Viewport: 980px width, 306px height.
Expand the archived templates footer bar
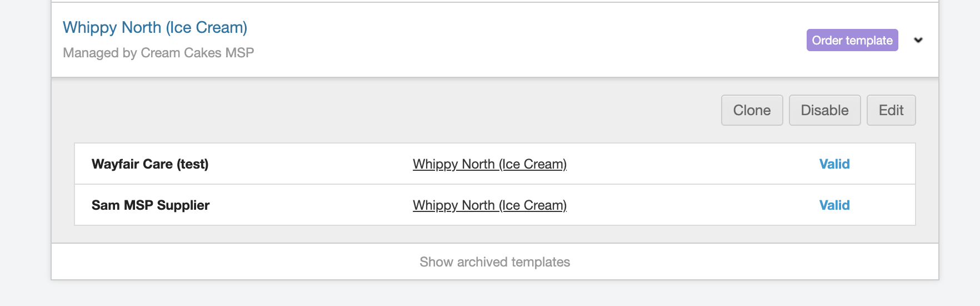coord(494,262)
